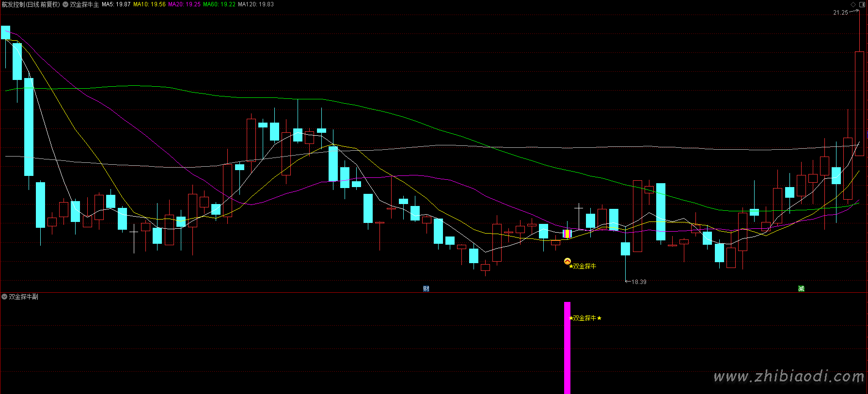Click the 双金探牛主 indicator name
868x394 pixels.
point(84,4)
